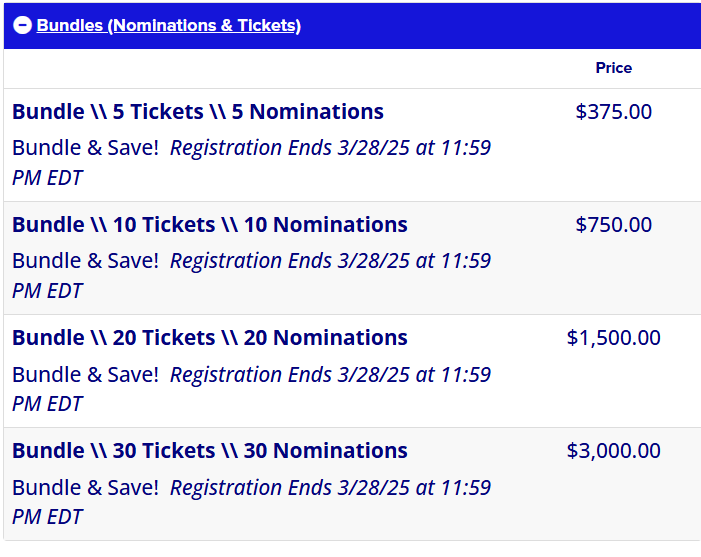Viewport: 701px width, 557px height.
Task: Click the $3,000.00 price
Action: (613, 451)
